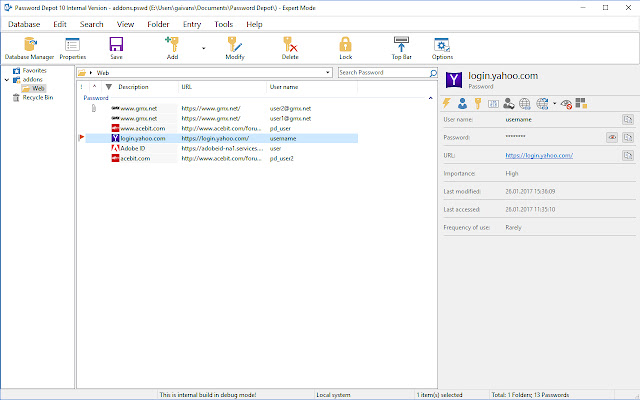Click the globe open-URL icon
The height and width of the screenshot is (400, 640).
pos(524,104)
